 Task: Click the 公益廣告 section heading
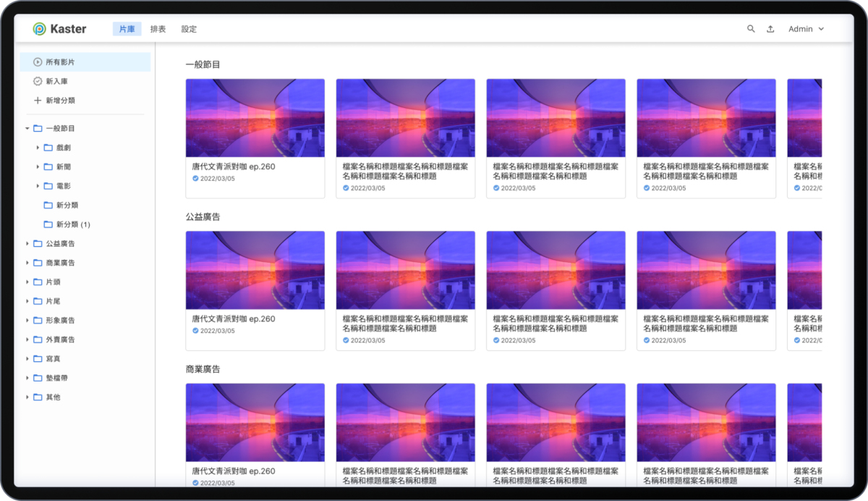point(203,216)
